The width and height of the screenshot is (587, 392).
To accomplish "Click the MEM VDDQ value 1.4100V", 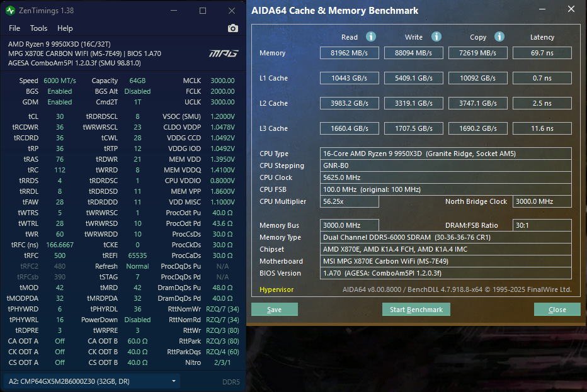I will pyautogui.click(x=222, y=170).
